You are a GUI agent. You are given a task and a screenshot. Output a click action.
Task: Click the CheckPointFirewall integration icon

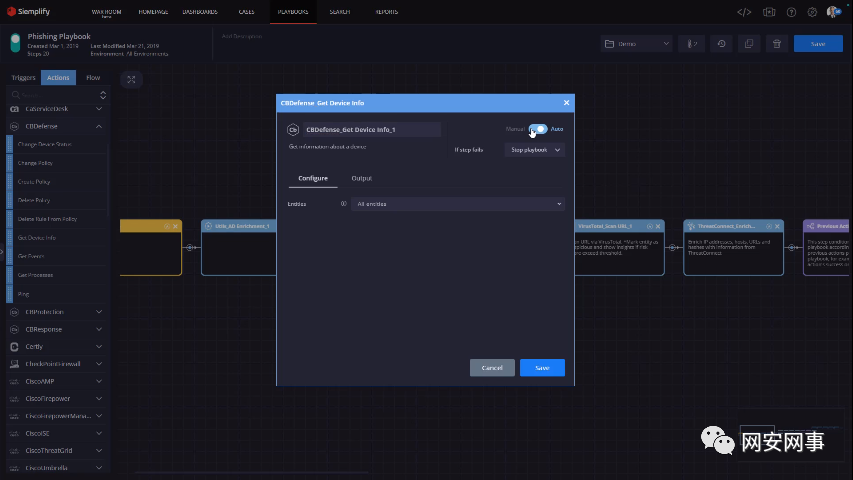15,364
